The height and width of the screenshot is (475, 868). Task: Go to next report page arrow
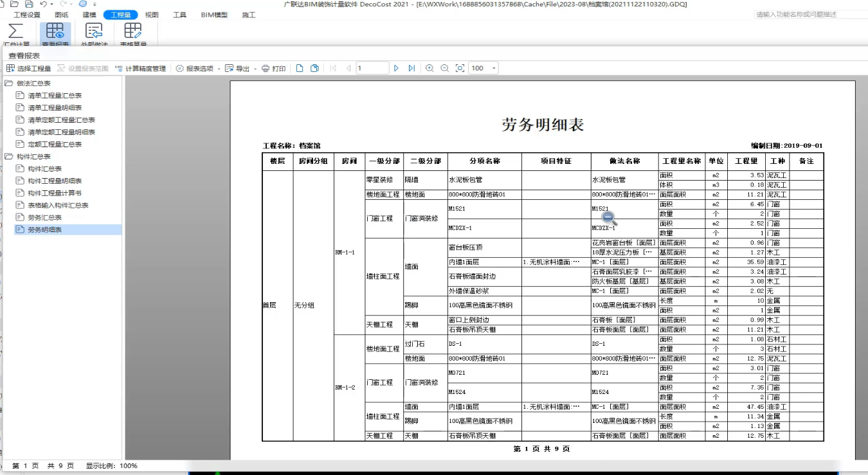(396, 68)
